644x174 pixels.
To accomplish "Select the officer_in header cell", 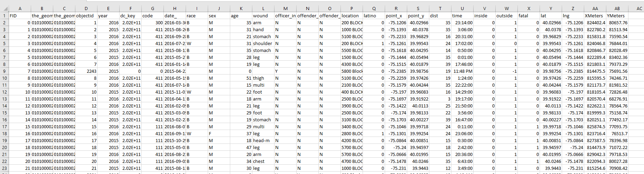I will coord(285,16).
